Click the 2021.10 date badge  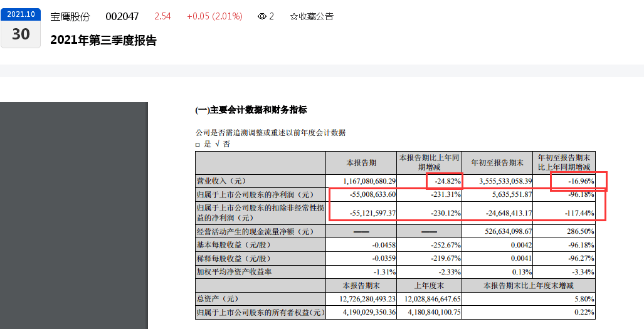21,13
